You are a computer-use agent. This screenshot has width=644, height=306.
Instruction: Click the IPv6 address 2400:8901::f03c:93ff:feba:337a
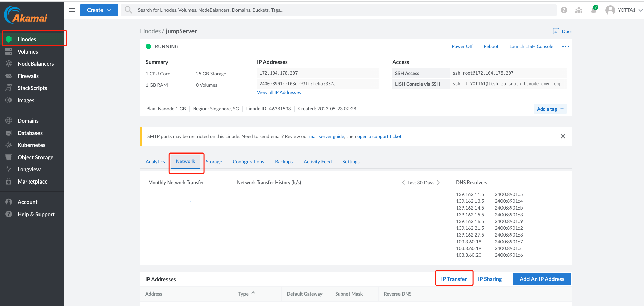pyautogui.click(x=298, y=84)
